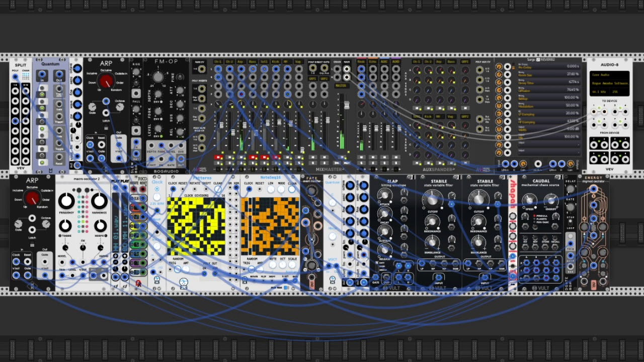
Task: Click the Reverb2 Pre-Delay parameter slider
Action: (549, 66)
